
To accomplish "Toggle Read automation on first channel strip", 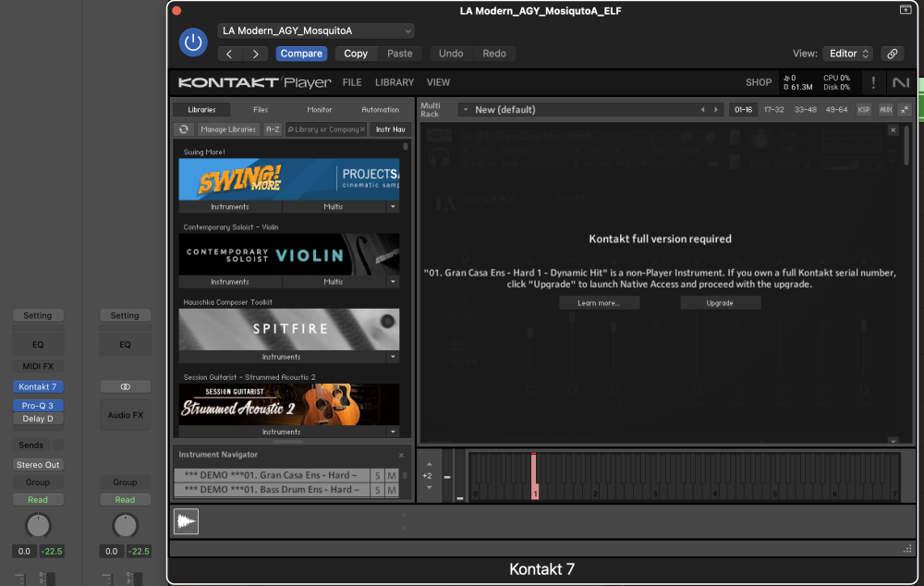I will [x=38, y=500].
